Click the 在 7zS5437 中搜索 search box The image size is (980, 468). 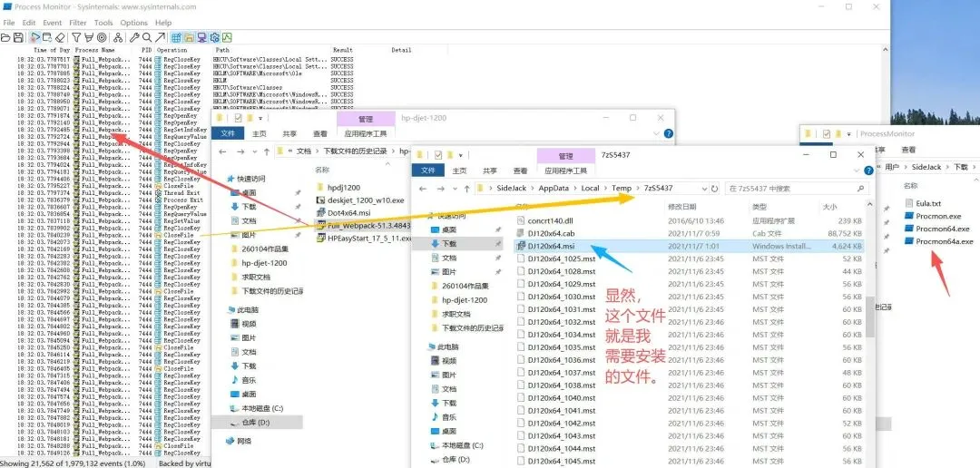pos(797,188)
